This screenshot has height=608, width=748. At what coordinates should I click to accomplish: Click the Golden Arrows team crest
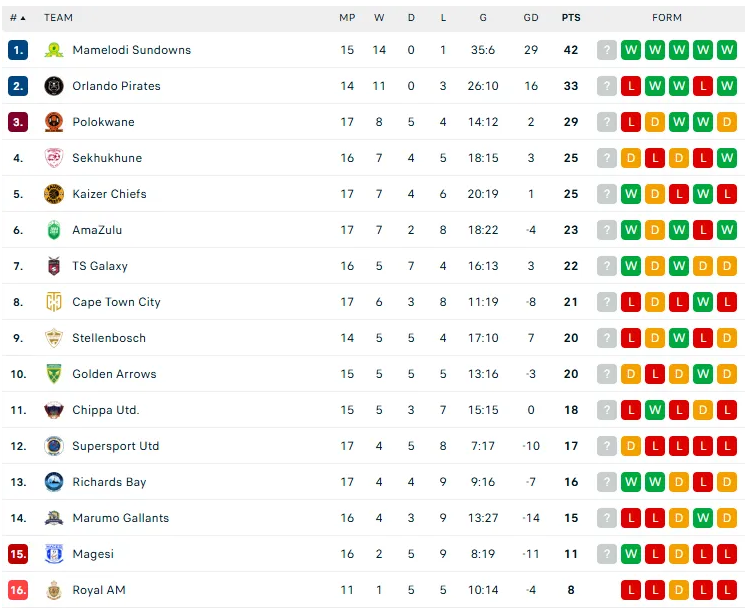tap(54, 374)
